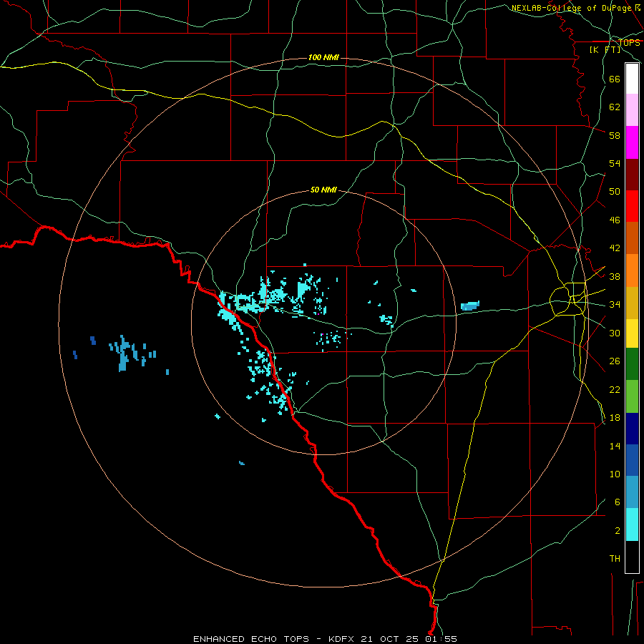This screenshot has height=644, width=644.
Task: Click the [K FT] units label
Action: [x=605, y=50]
